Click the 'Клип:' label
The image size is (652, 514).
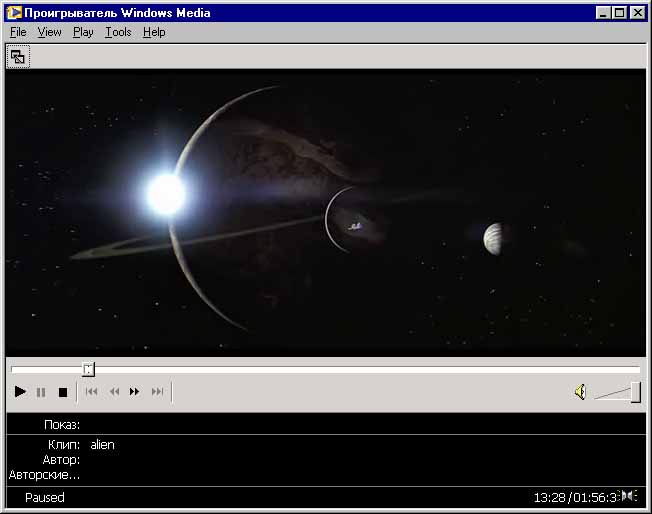pos(64,445)
